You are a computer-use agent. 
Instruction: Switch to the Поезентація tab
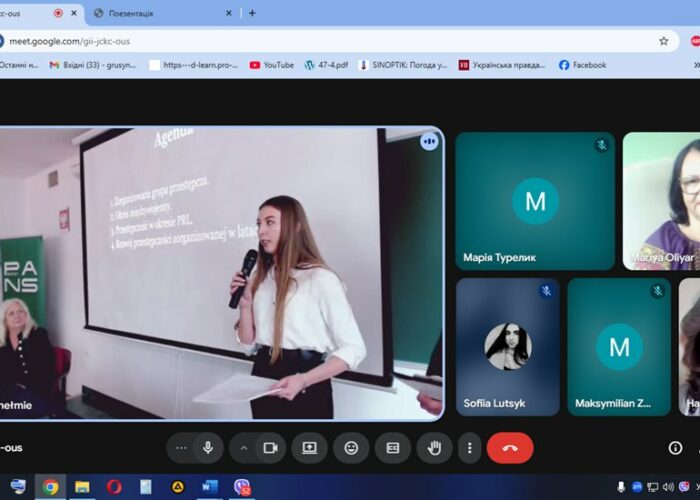click(x=160, y=13)
